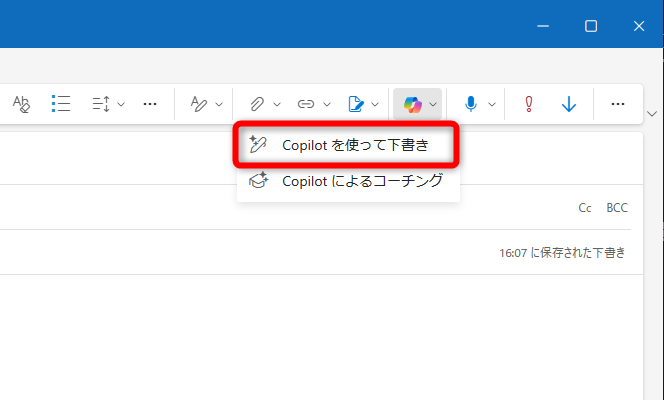This screenshot has width=664, height=400.
Task: Open the attach file dropdown arrow
Action: click(277, 104)
